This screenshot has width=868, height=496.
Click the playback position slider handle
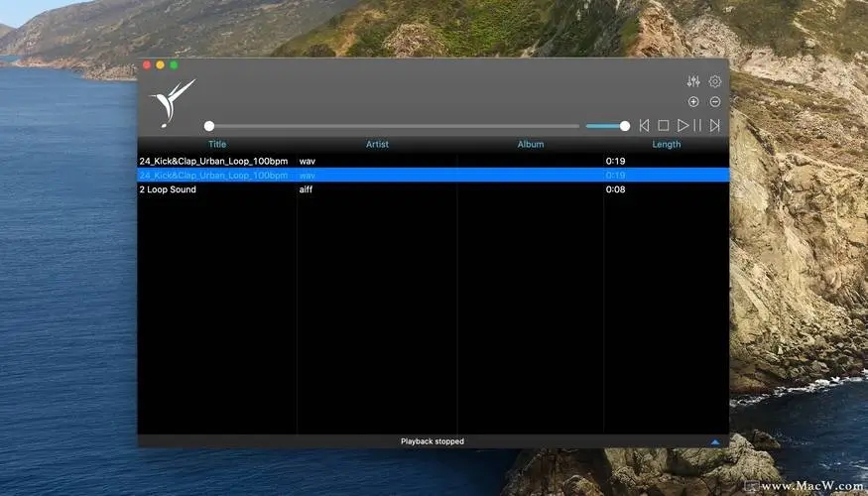point(209,126)
